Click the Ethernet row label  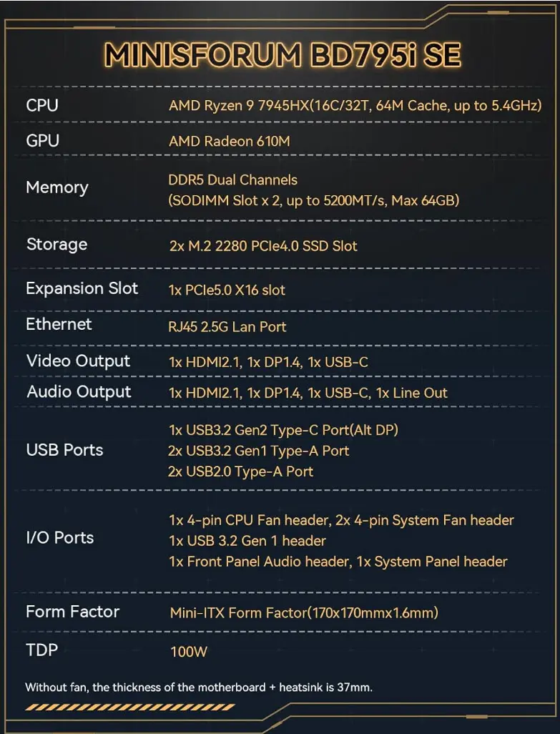(x=59, y=325)
